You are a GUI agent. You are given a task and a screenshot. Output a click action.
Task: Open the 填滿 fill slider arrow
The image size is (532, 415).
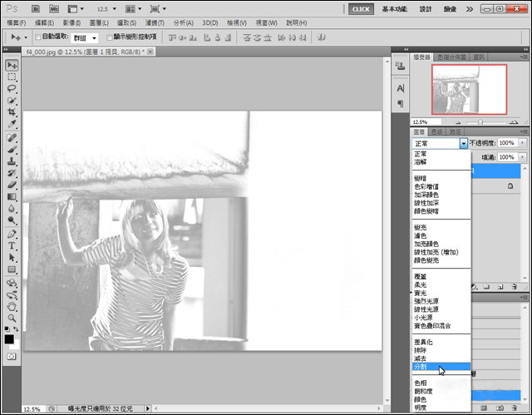tap(523, 157)
